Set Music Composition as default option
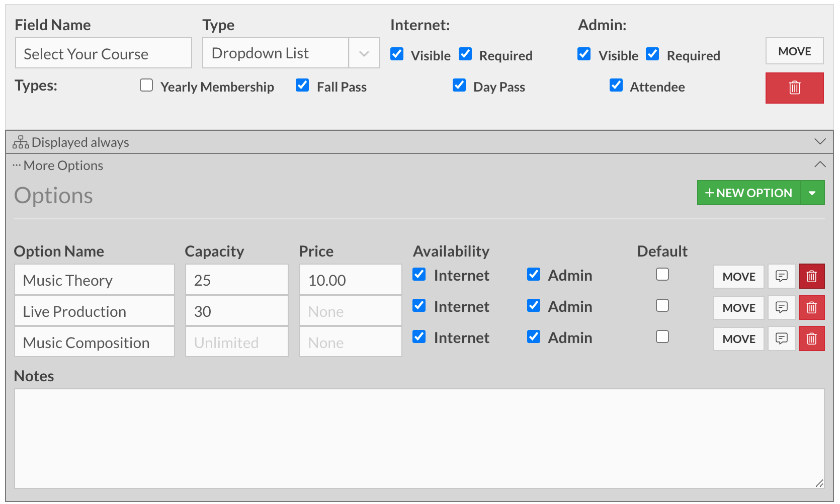The image size is (840, 504). [662, 337]
